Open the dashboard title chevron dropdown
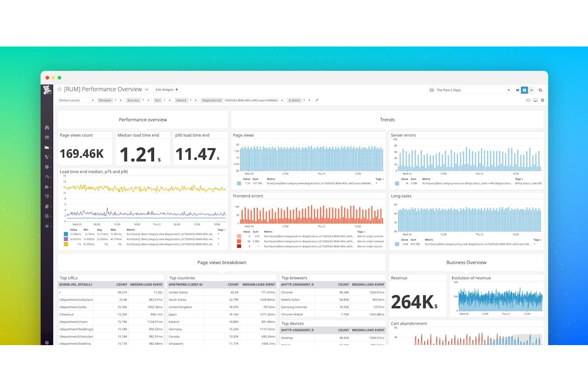 [147, 89]
